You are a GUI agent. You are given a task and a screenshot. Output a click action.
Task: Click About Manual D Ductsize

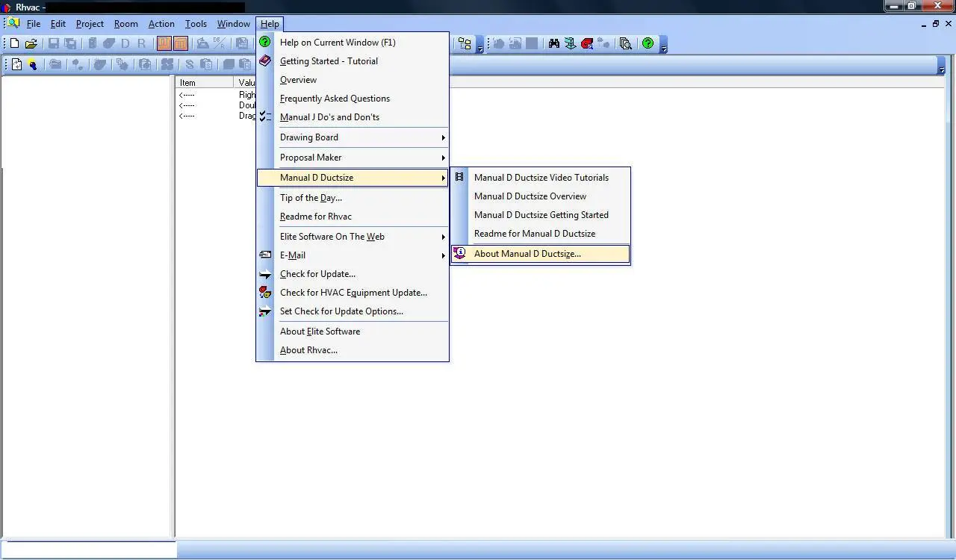point(541,254)
